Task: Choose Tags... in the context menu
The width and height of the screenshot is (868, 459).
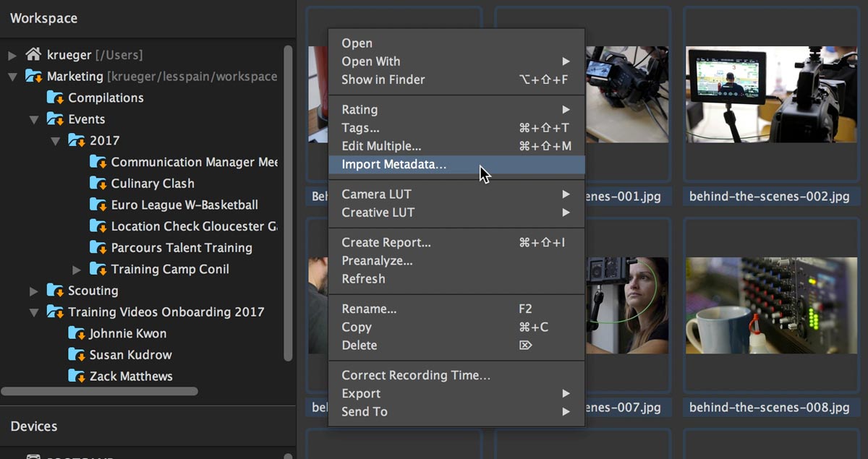Action: pos(456,128)
